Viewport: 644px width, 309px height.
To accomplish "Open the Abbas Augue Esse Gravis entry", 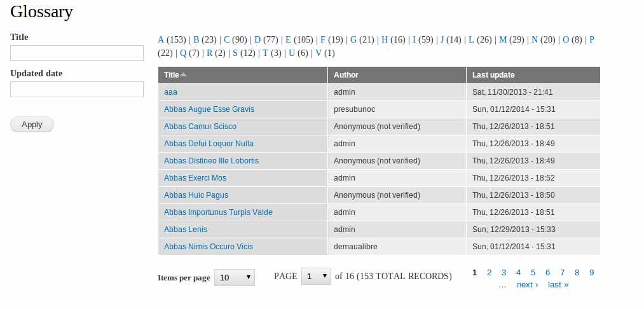I will (x=209, y=109).
